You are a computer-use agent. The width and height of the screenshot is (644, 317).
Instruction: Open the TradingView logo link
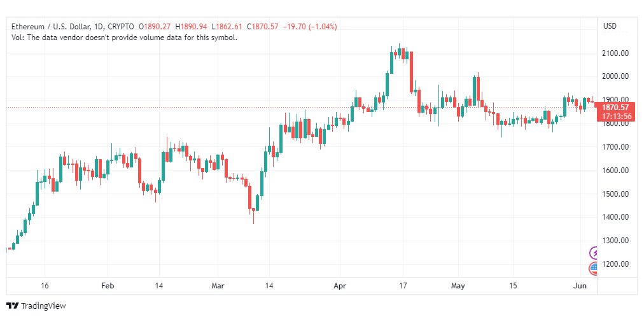coord(36,306)
